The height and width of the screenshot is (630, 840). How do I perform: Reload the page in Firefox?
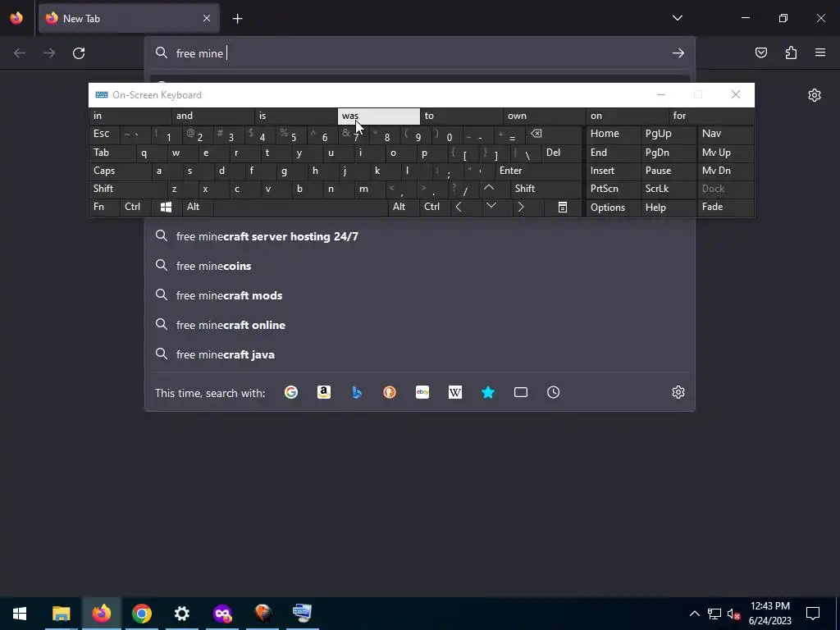tap(79, 53)
